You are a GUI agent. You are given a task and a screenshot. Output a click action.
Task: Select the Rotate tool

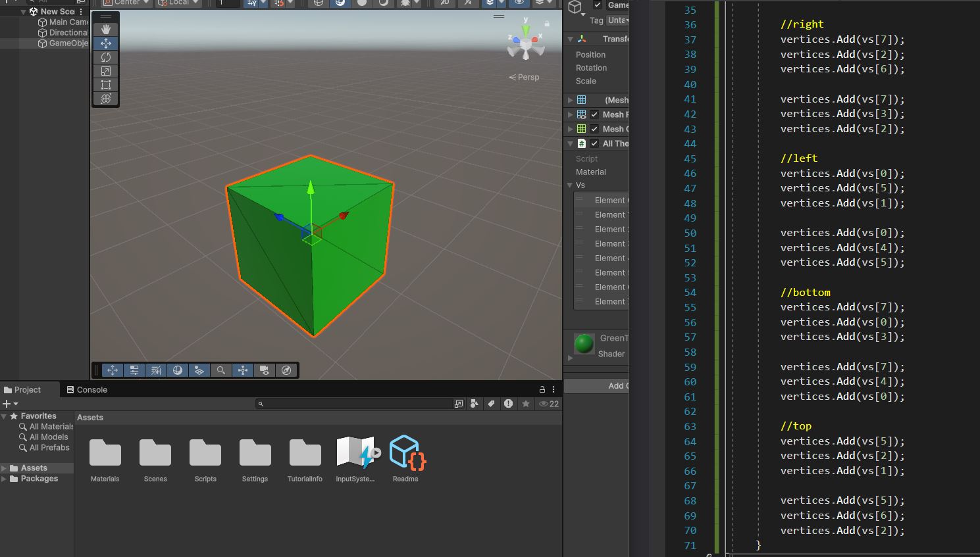105,57
